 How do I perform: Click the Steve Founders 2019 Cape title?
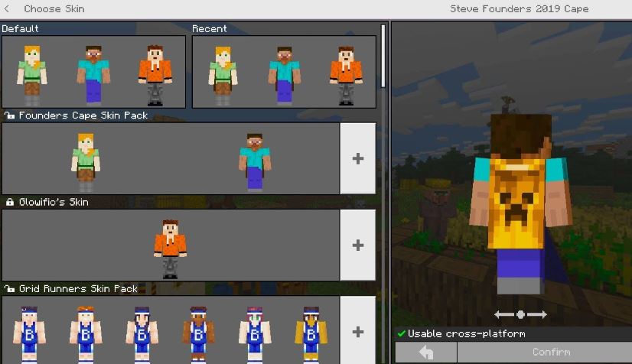tap(519, 9)
